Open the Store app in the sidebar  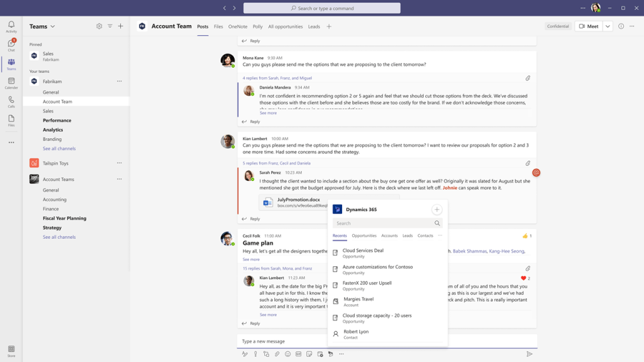pos(11,350)
